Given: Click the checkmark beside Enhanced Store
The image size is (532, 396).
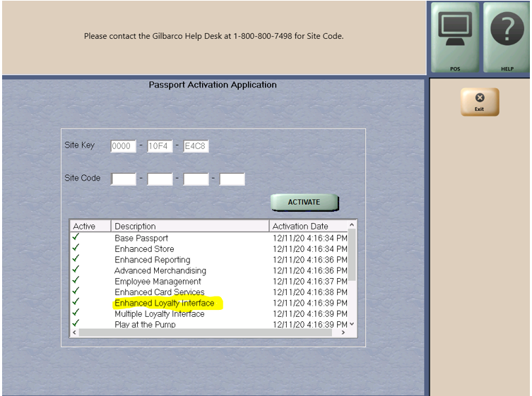Looking at the screenshot, I should point(76,248).
